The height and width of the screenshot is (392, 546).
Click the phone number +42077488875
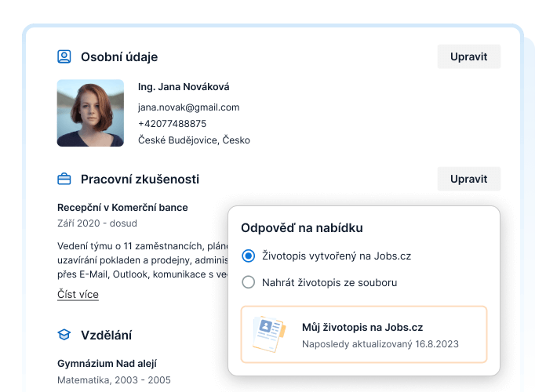click(172, 124)
